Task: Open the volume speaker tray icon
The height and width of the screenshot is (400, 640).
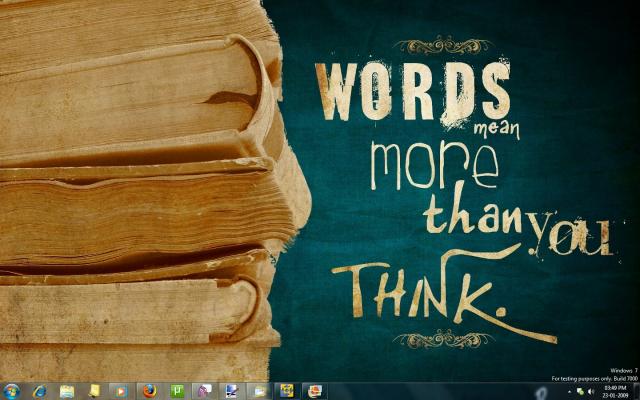Action: pyautogui.click(x=590, y=392)
